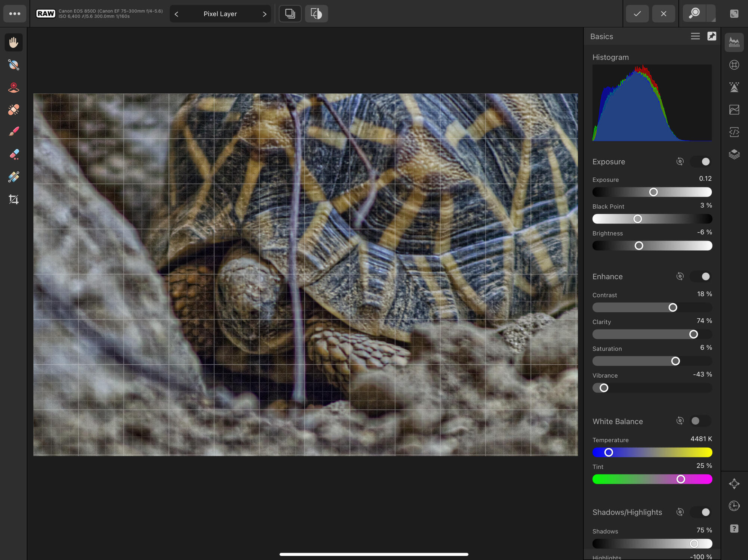Select the Hand view tool
748x560 pixels.
click(x=14, y=43)
